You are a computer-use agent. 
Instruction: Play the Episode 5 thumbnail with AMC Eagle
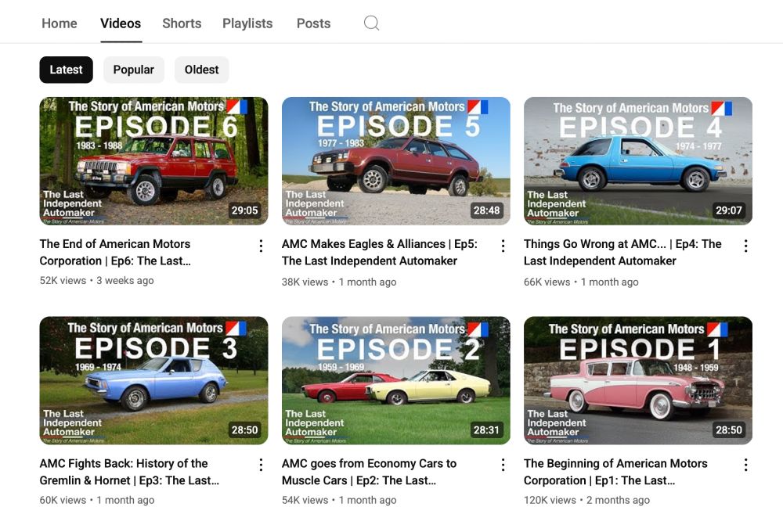[x=396, y=160]
